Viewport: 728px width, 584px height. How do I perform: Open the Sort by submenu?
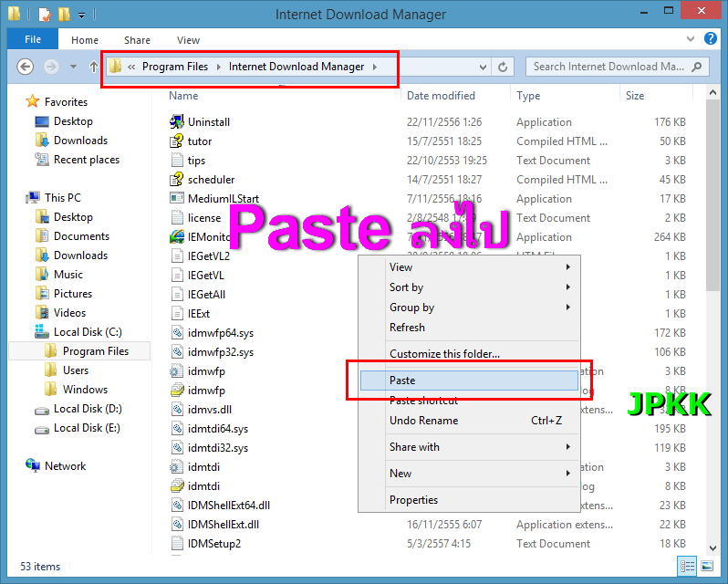pyautogui.click(x=469, y=287)
